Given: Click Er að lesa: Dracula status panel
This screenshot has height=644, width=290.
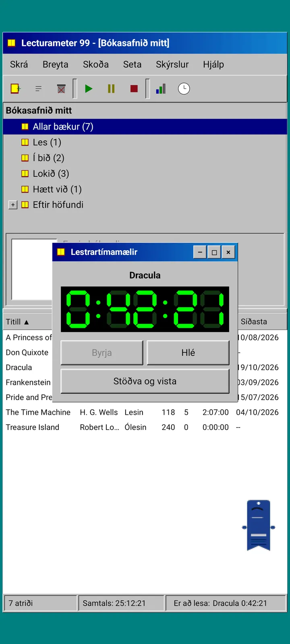Looking at the screenshot, I should 226,603.
